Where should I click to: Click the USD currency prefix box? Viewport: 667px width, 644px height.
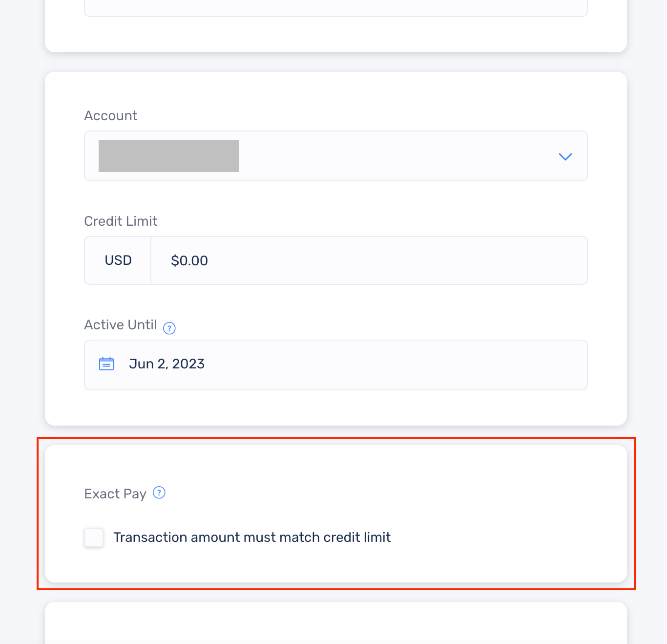click(118, 260)
